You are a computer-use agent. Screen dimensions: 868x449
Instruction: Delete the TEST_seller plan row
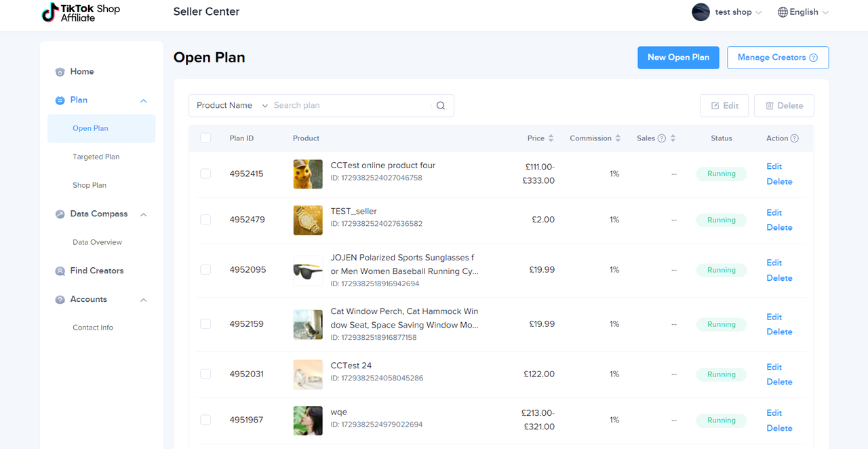click(x=779, y=228)
